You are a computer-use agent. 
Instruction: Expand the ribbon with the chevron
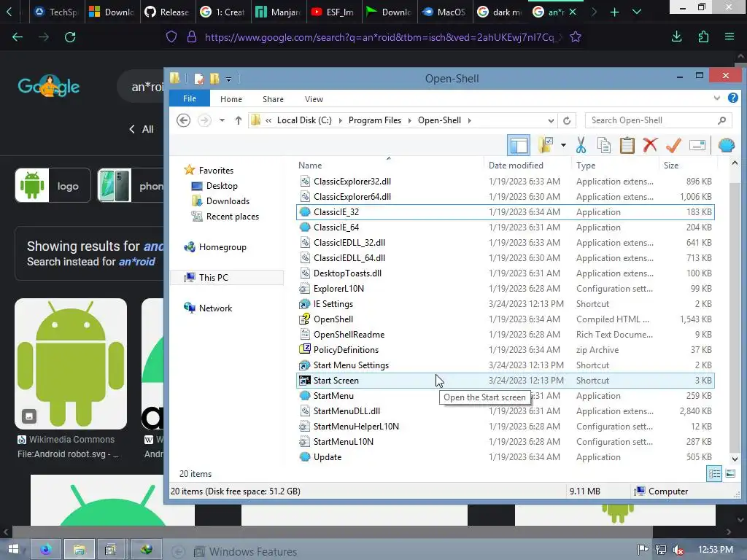tap(716, 98)
